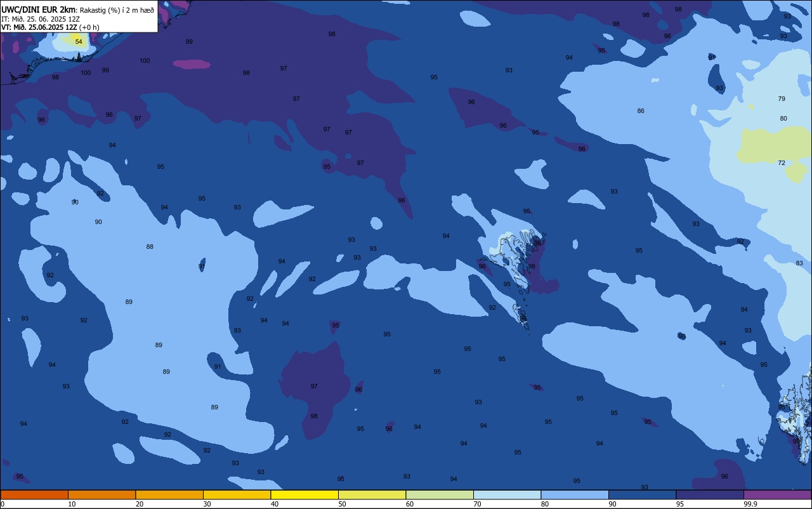
Task: Select the legend tick label 50
Action: (x=342, y=504)
